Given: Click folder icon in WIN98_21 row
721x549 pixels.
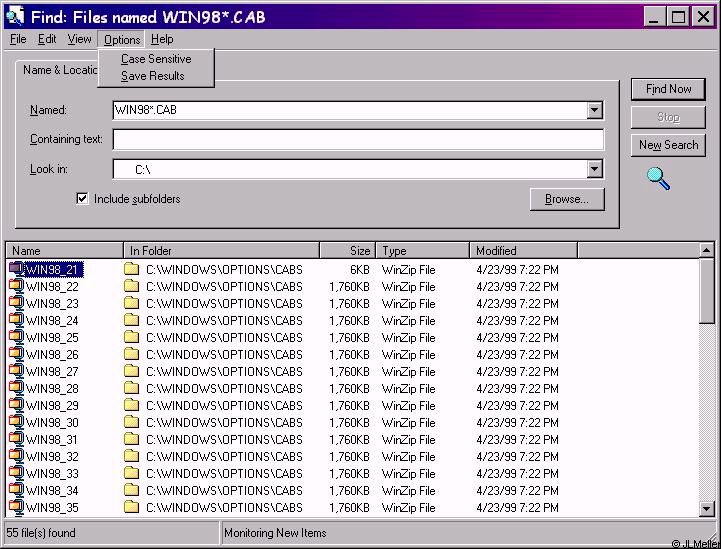Looking at the screenshot, I should 132,269.
